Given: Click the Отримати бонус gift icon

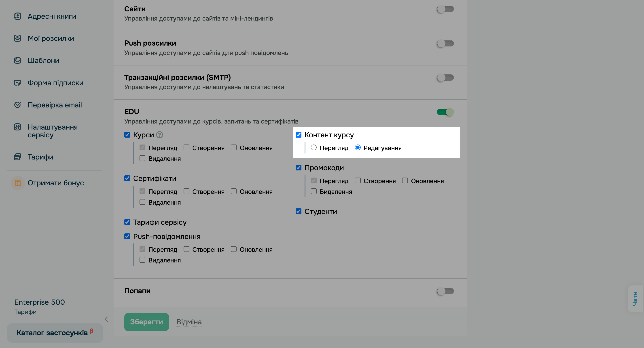Looking at the screenshot, I should coord(17,183).
